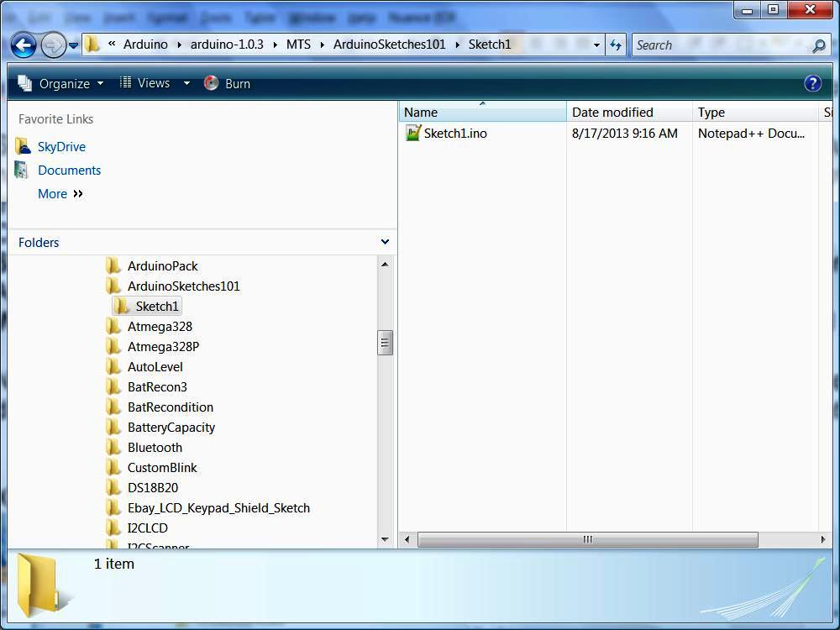
Task: Click the SkyDrive folder icon
Action: point(23,146)
